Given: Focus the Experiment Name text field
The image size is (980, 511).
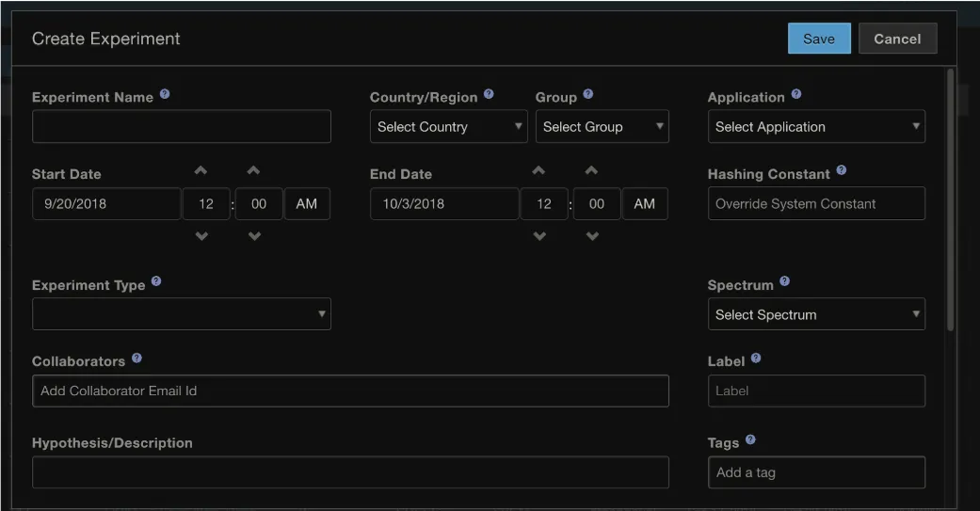Looking at the screenshot, I should click(182, 126).
